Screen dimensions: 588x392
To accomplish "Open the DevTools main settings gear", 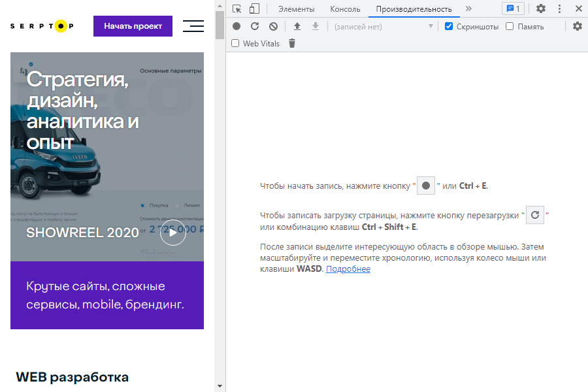I will tap(541, 8).
